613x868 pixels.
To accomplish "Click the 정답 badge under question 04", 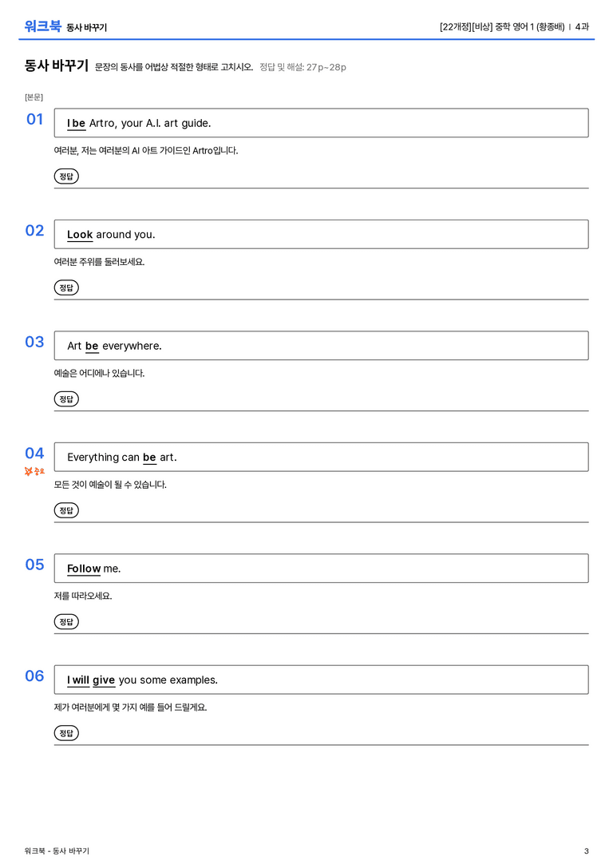I will tap(66, 510).
